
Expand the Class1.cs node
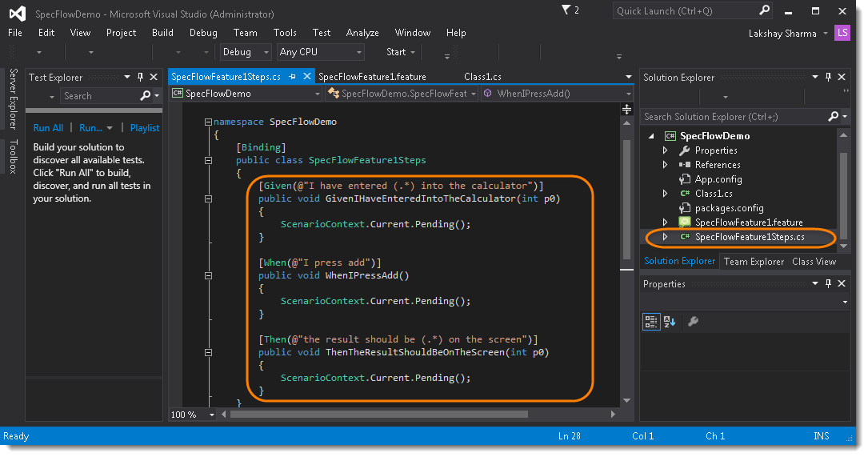pos(665,194)
